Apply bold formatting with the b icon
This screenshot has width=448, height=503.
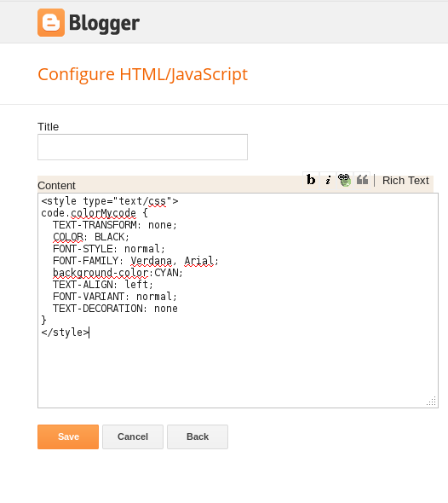click(311, 180)
